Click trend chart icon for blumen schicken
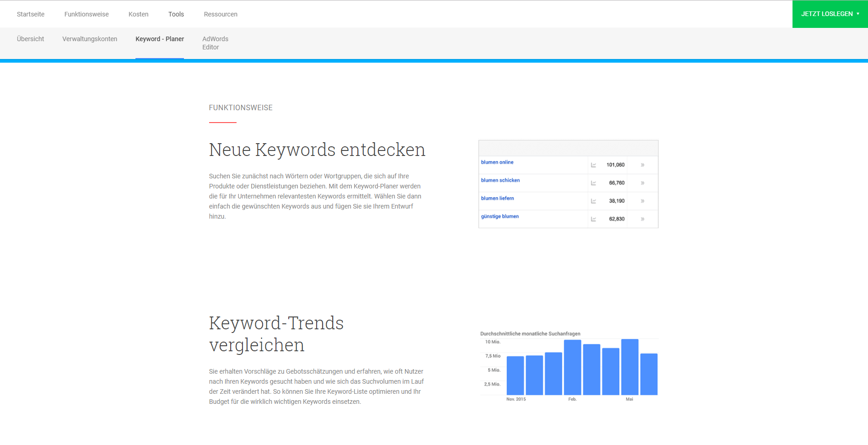Viewport: 868px width, 445px height. [593, 183]
